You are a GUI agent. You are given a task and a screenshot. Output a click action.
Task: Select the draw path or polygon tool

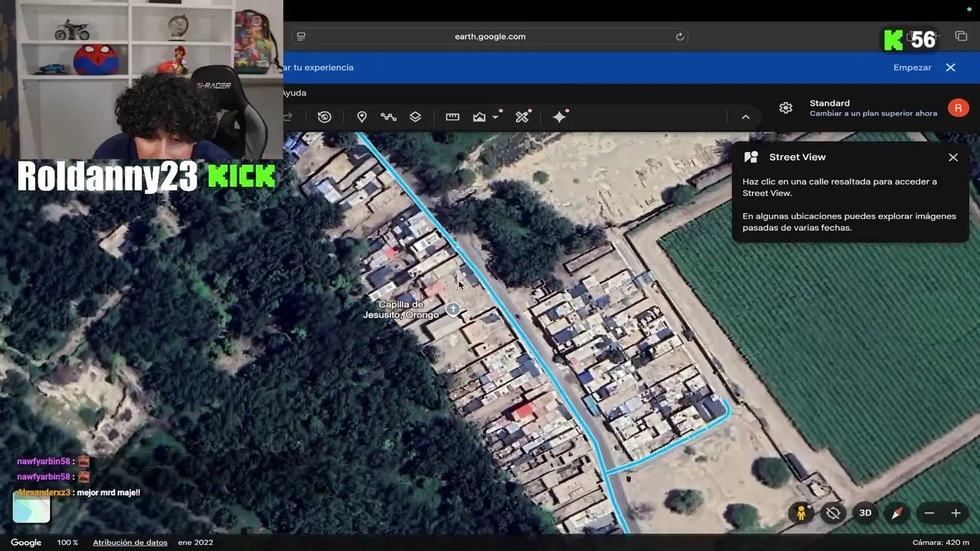pos(388,117)
